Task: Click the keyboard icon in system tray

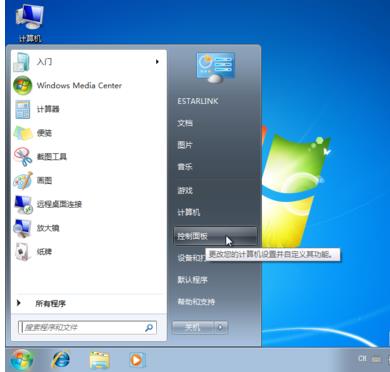Action: point(376,359)
